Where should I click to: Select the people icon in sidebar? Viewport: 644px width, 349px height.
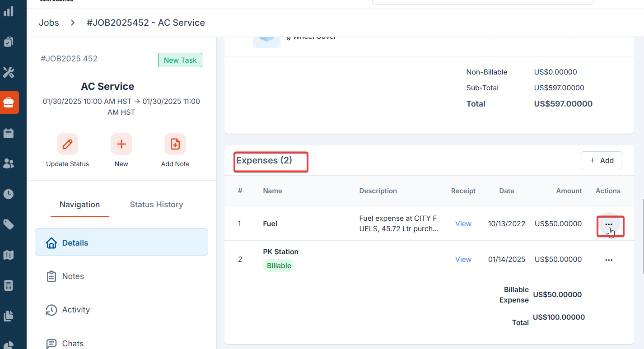click(x=9, y=163)
